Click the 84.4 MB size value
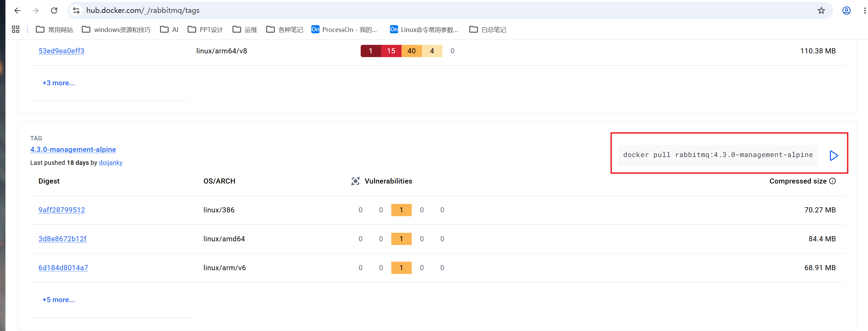 tap(822, 239)
